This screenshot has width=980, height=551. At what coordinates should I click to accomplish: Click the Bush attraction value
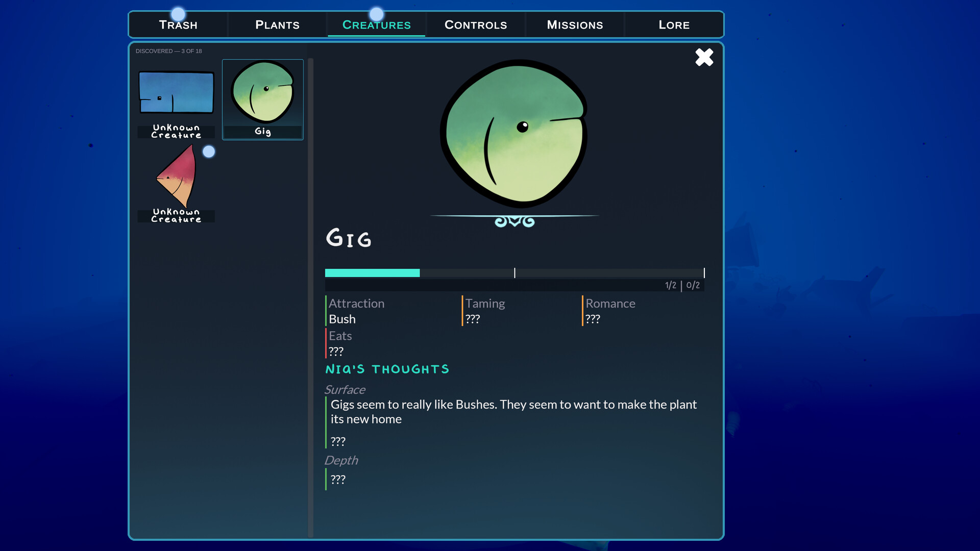[x=342, y=319]
